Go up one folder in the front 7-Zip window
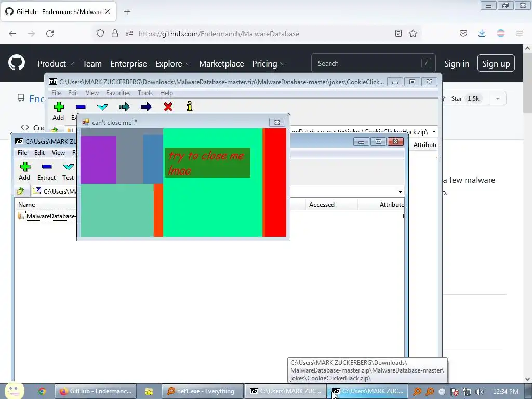The image size is (532, 399). click(20, 191)
